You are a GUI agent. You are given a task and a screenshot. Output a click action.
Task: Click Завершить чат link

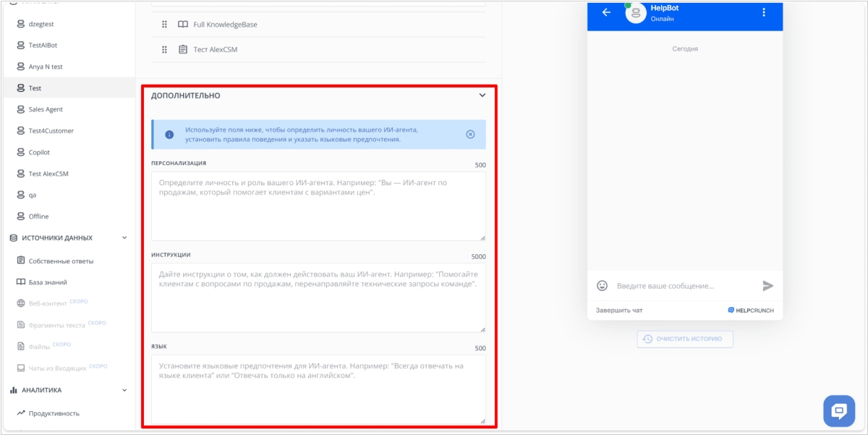[x=619, y=311]
